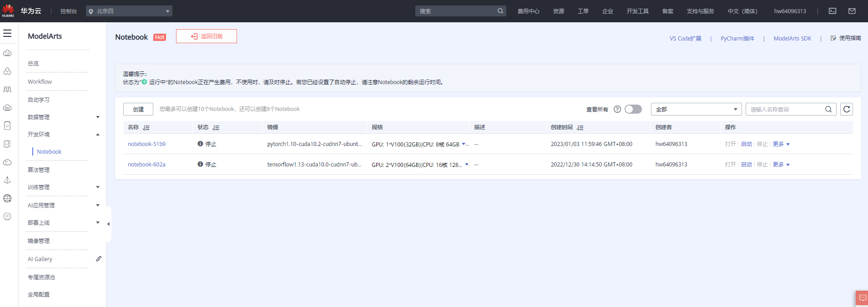
Task: Click the sailboat icon in left rail
Action: tap(7, 180)
